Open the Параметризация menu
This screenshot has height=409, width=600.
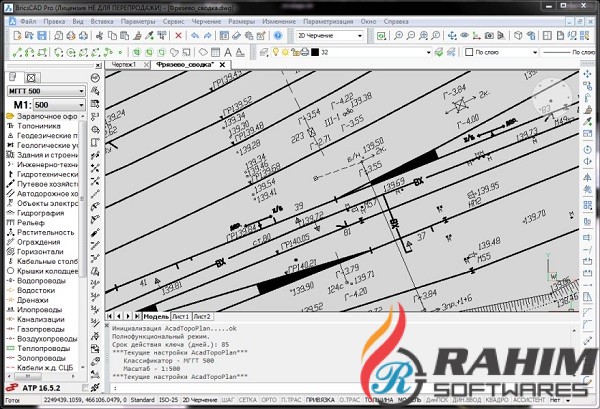click(328, 21)
